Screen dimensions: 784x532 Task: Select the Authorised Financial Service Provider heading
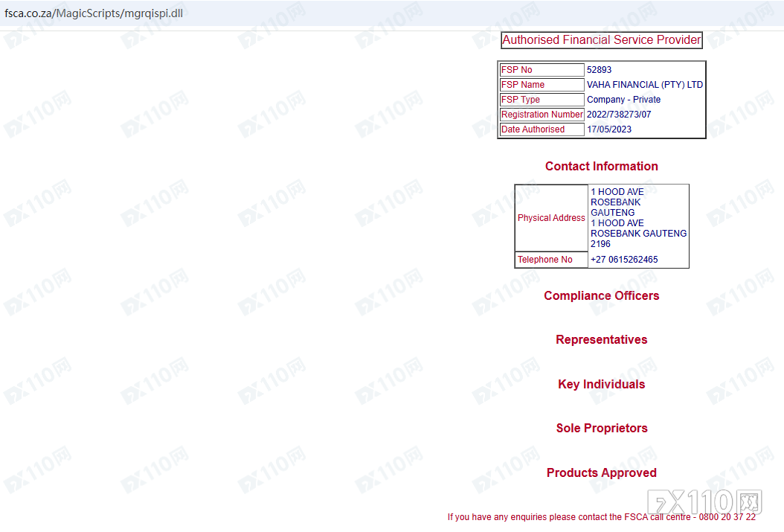click(x=601, y=40)
